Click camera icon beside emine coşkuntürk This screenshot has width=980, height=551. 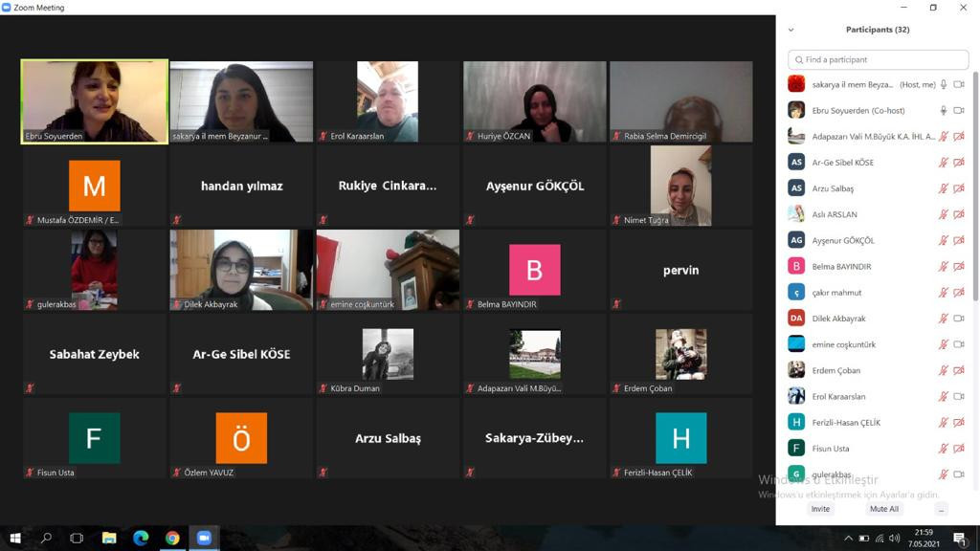(x=959, y=344)
